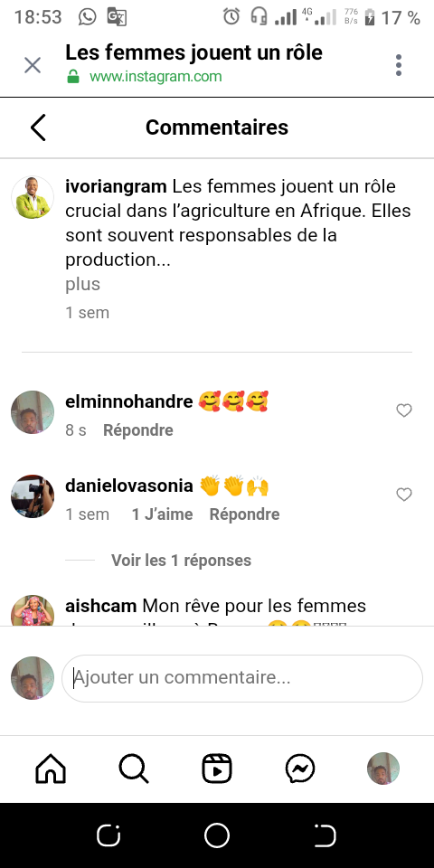Open the Reels icon in bottom bar
The image size is (434, 868).
(216, 769)
